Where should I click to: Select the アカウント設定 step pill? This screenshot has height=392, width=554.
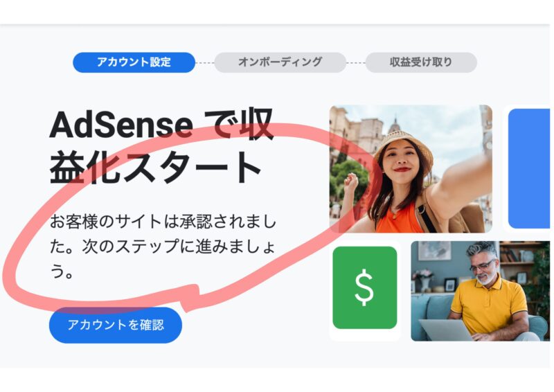(x=134, y=62)
